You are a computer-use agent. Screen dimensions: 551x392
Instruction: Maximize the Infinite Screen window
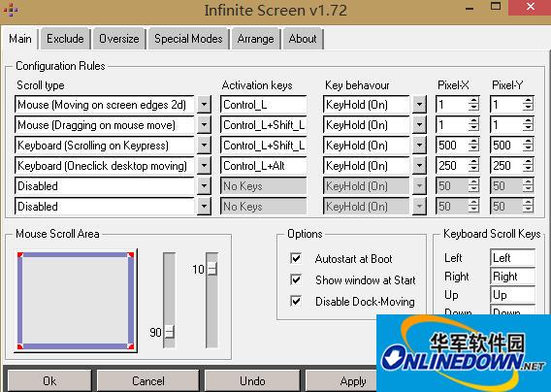[x=496, y=7]
